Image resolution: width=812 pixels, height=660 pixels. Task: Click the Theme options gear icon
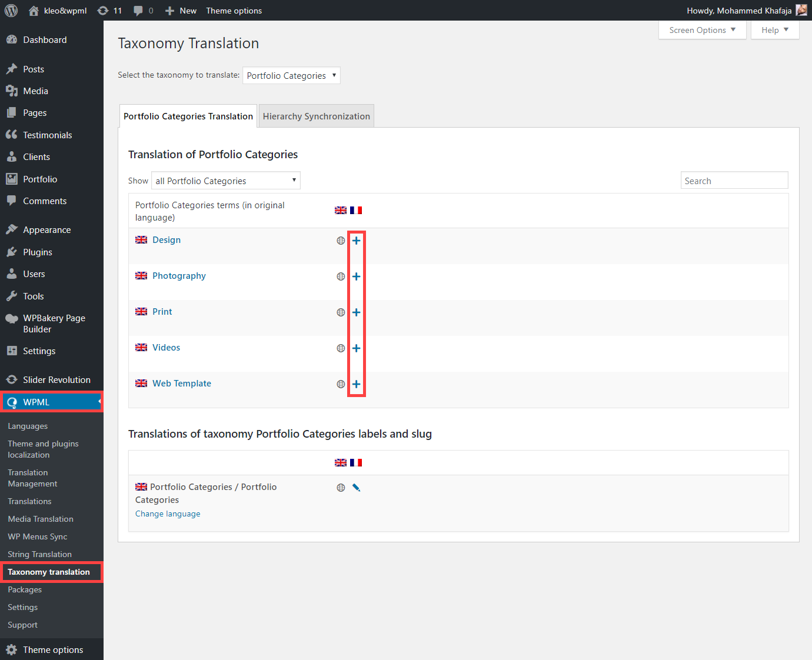coord(12,649)
